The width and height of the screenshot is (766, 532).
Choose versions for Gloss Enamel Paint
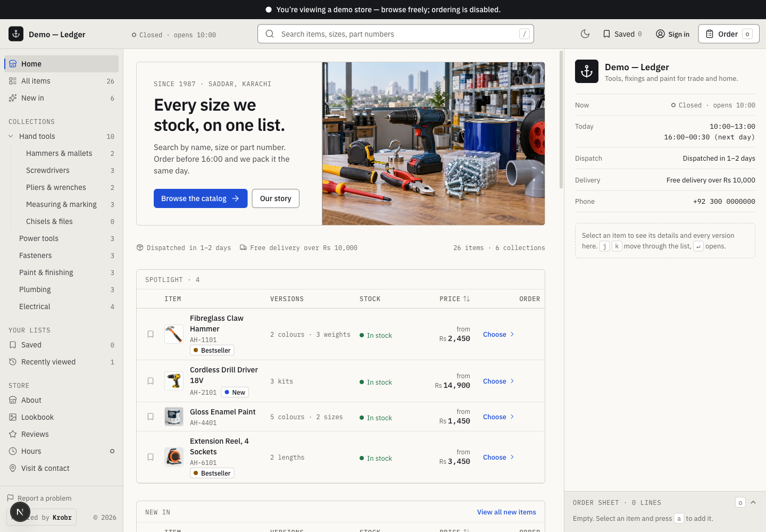point(498,417)
